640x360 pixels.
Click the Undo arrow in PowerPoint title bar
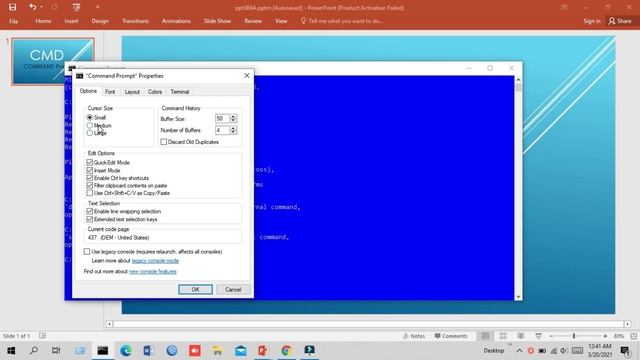point(32,7)
